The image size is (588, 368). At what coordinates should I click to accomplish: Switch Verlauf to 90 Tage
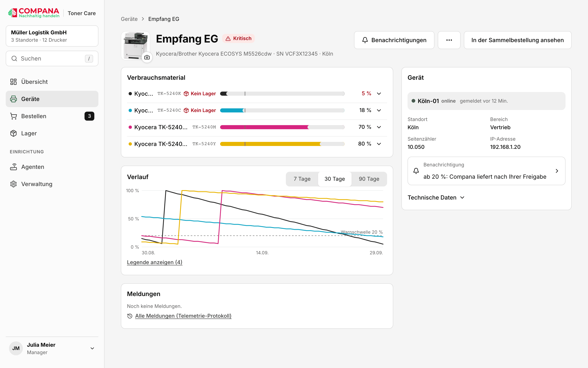coord(369,179)
